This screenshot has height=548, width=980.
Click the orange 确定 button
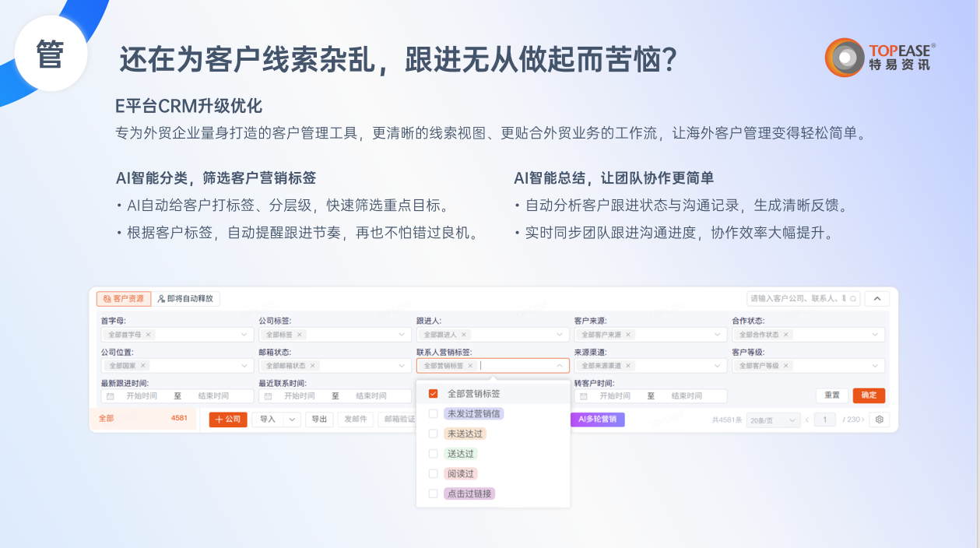pyautogui.click(x=869, y=395)
